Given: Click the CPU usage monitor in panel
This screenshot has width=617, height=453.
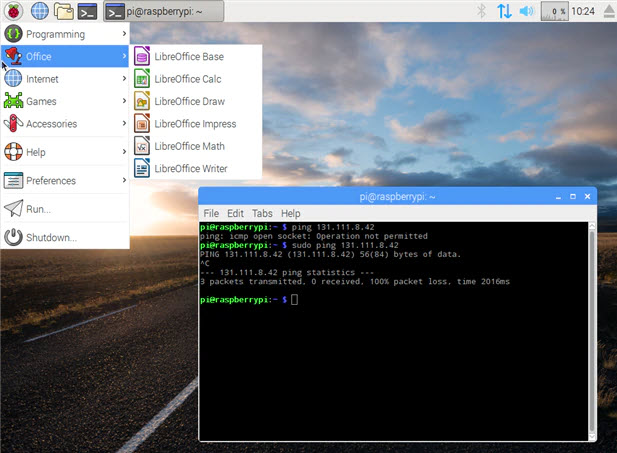Looking at the screenshot, I should point(554,11).
